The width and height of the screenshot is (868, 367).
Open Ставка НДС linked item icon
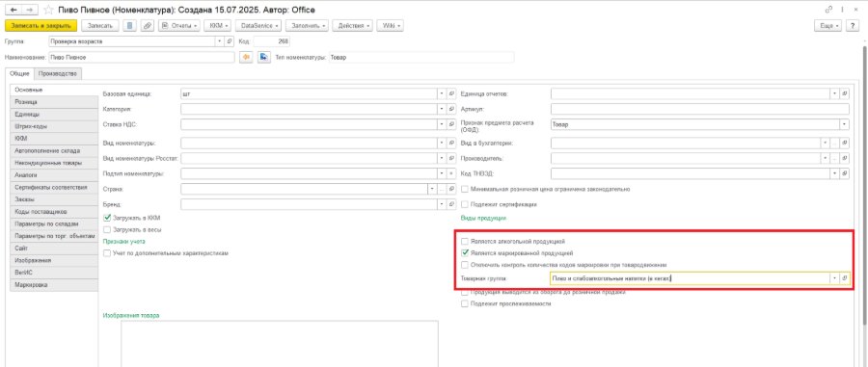point(450,124)
